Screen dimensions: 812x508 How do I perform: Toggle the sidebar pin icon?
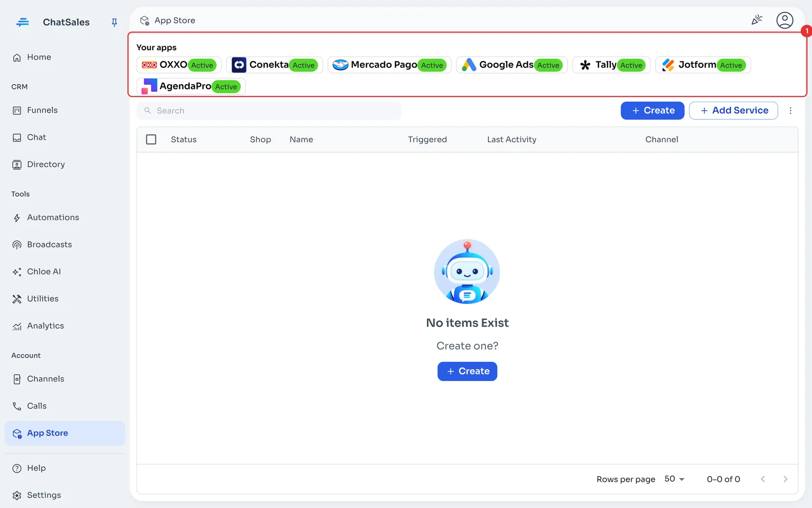point(114,22)
